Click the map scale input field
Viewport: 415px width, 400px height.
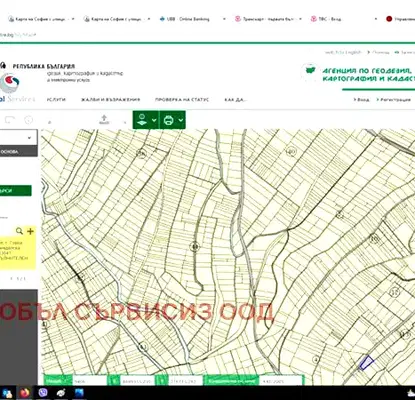tap(89, 381)
